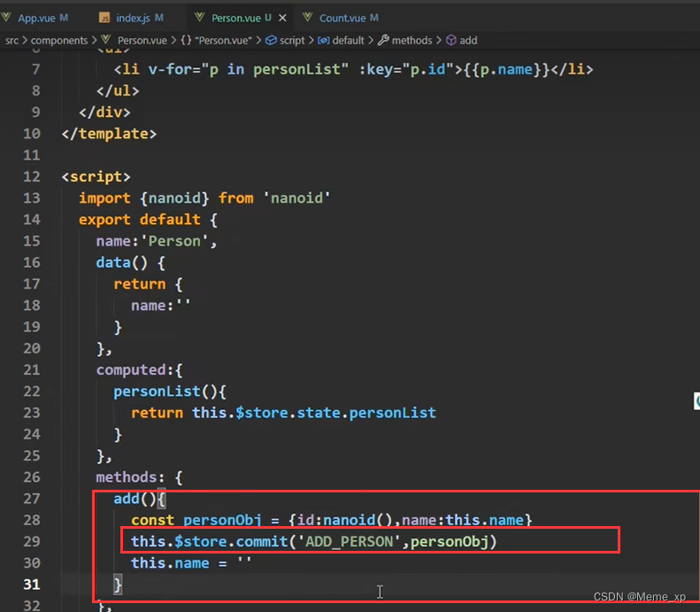Click line number 27
Screen dimensions: 700x612
tap(31, 499)
